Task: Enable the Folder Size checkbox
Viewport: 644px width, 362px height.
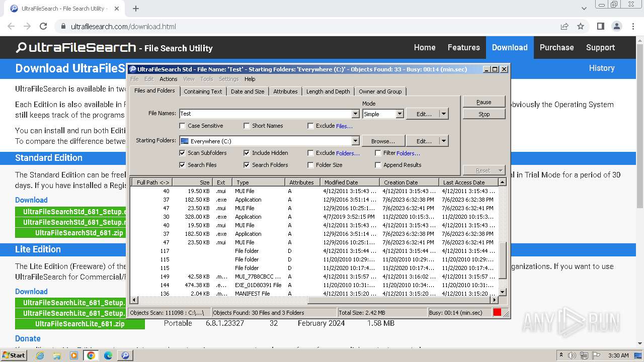Action: tap(310, 165)
